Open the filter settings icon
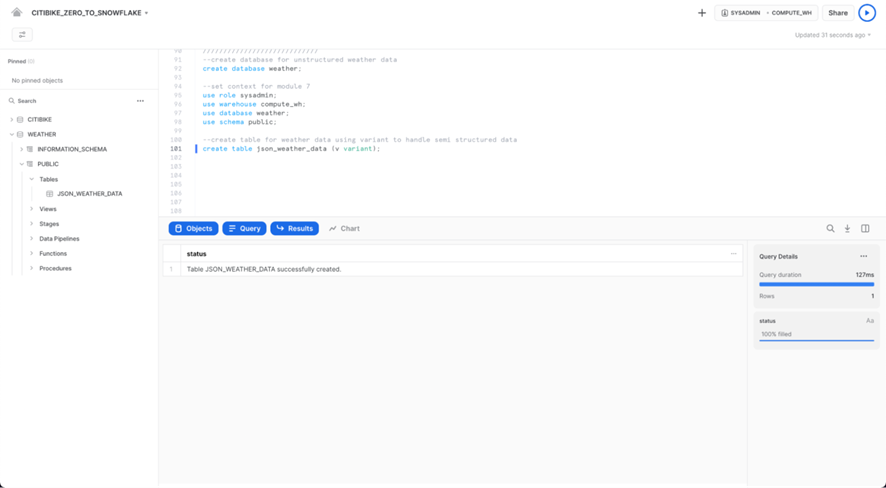Screen dimensions: 886x488 coord(22,35)
